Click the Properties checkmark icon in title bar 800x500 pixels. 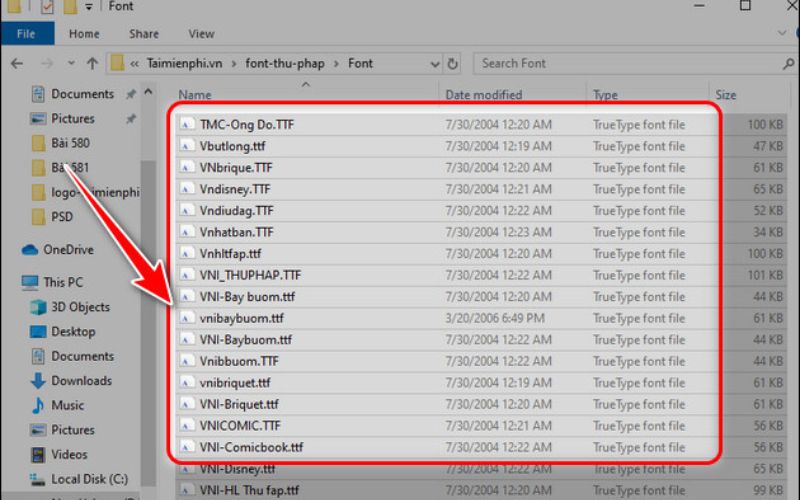[x=47, y=7]
